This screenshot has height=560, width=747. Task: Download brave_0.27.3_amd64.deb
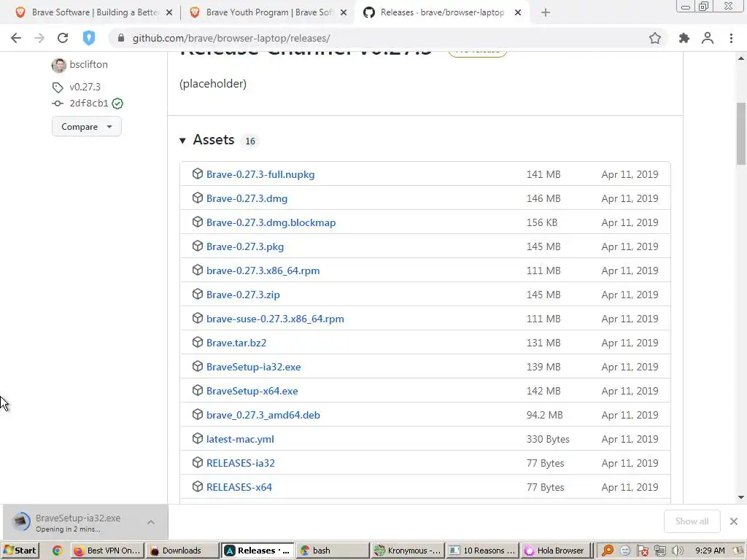[263, 415]
